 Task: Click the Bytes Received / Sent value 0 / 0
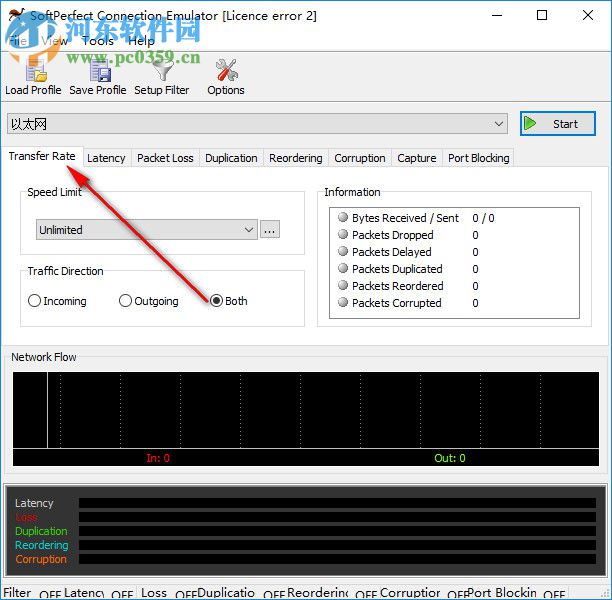[x=483, y=218]
